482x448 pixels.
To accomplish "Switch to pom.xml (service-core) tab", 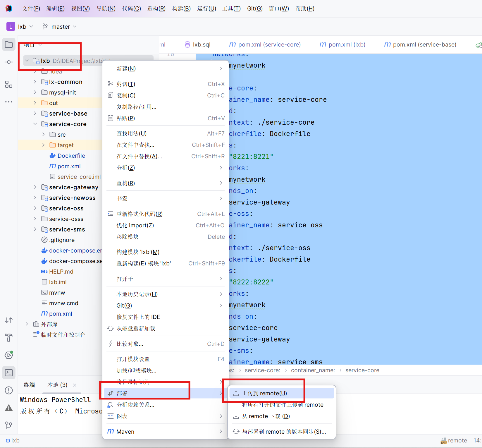I will [265, 44].
